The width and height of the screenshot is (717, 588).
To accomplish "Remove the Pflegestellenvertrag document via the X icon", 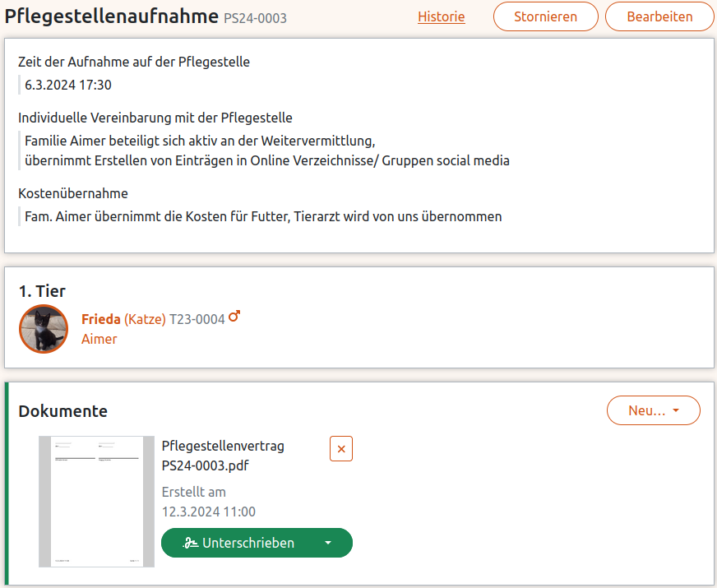I will 341,448.
